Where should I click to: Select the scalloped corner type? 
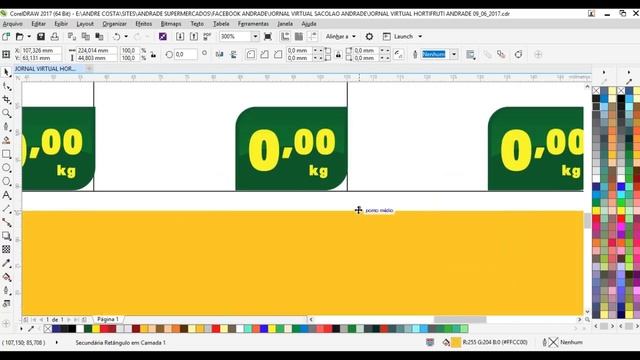[x=264, y=54]
